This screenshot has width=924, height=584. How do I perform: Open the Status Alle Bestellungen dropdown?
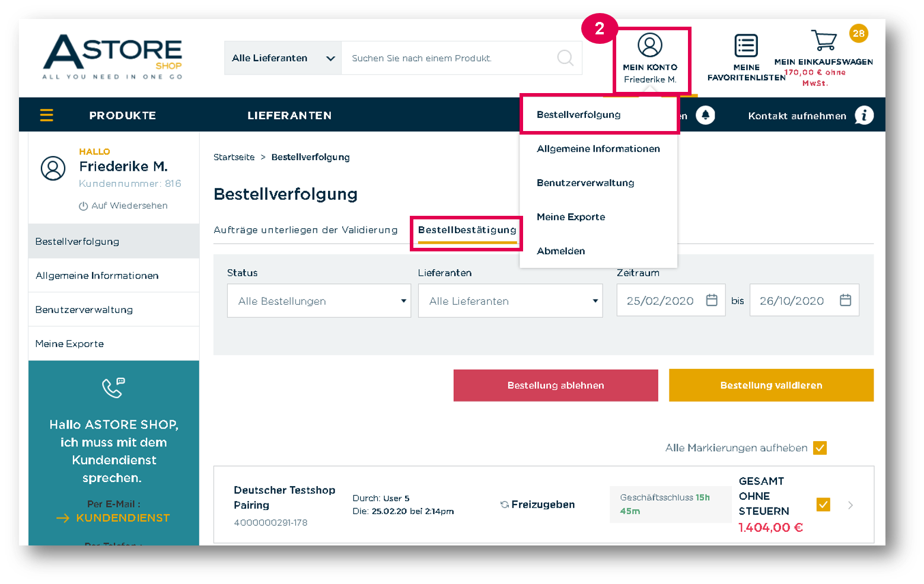tap(319, 301)
